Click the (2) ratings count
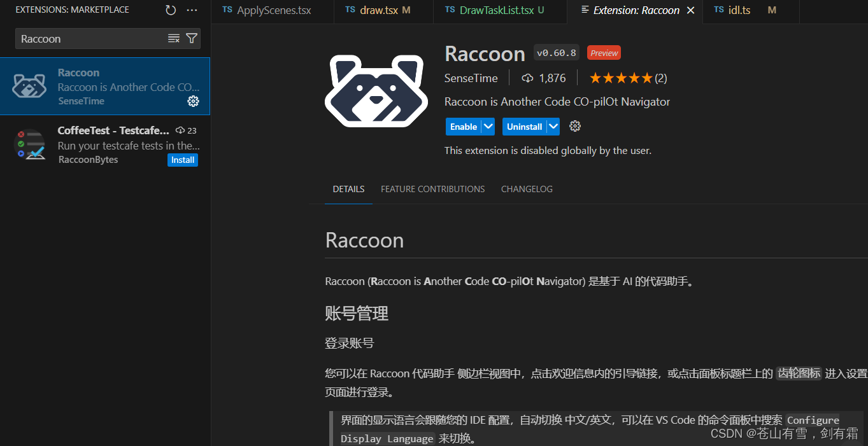Viewport: 868px width, 446px height. point(661,78)
